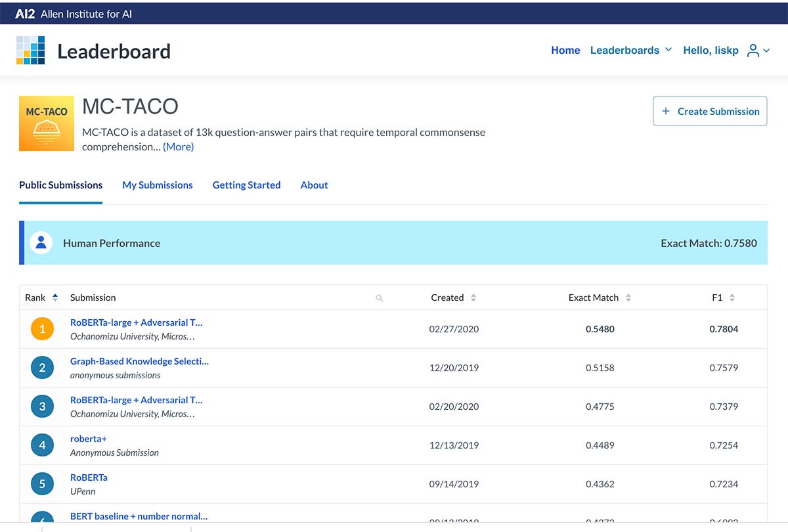Click the Allen Institute for AI text
Viewport: 788px width, 532px height.
point(86,14)
